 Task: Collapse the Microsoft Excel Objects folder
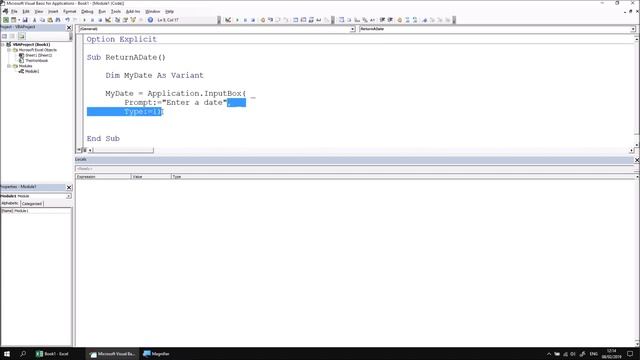click(x=9, y=50)
